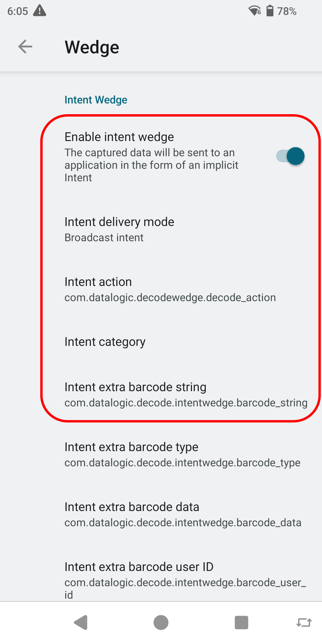Tap the Enable intent wedge switch

[290, 156]
